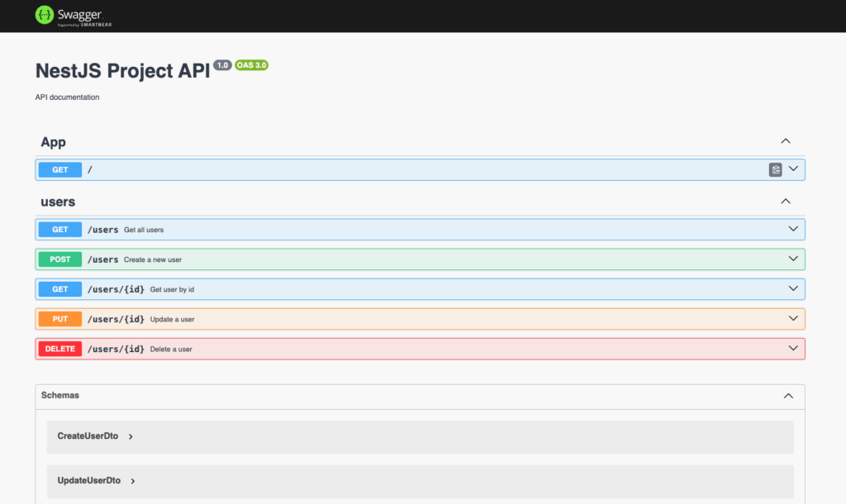Click the App tag heading
This screenshot has width=846, height=504.
pyautogui.click(x=53, y=142)
